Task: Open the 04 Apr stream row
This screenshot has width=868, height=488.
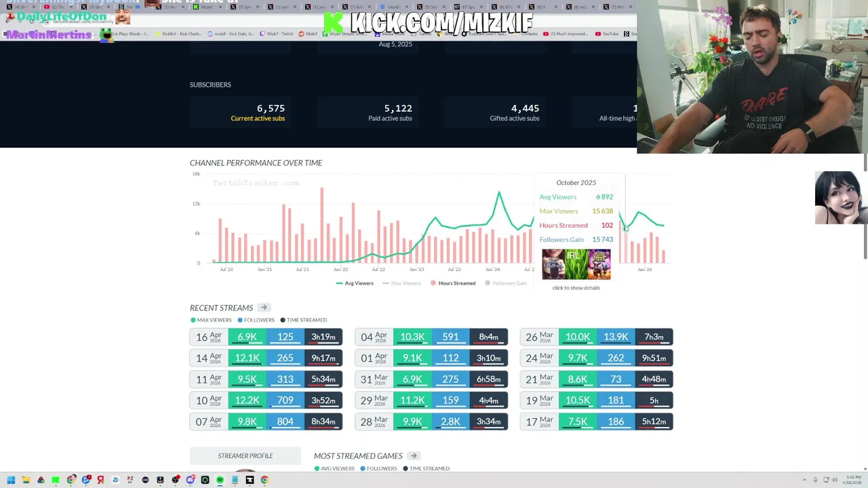Action: point(431,337)
